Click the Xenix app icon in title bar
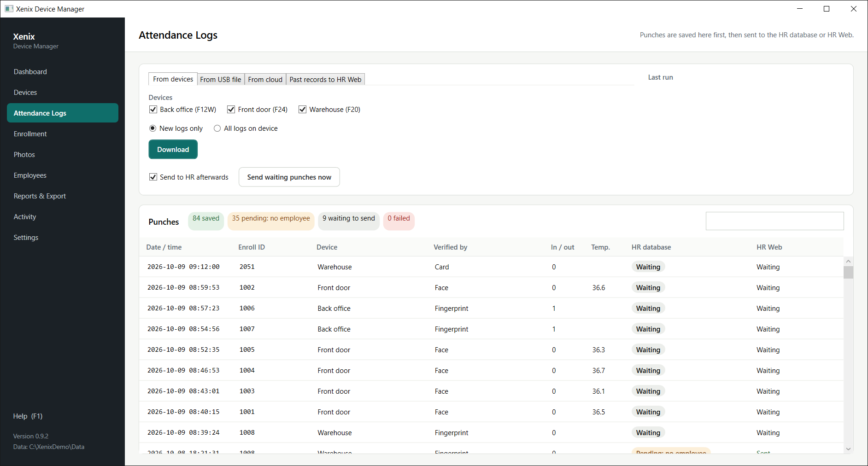Screen dimensions: 868x466 [9, 9]
